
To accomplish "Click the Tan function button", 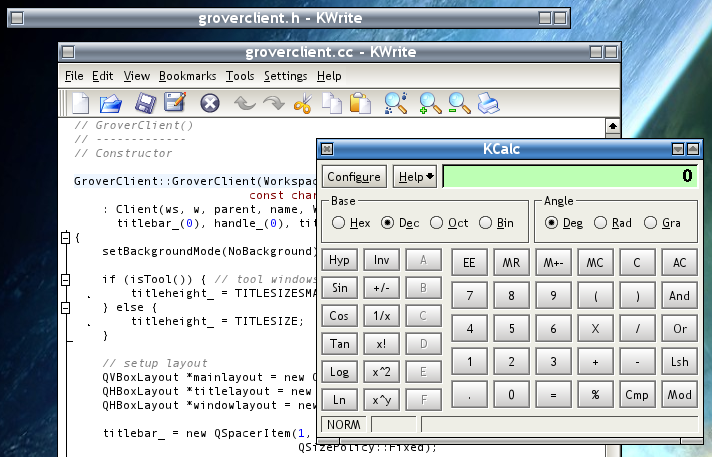I will 340,344.
